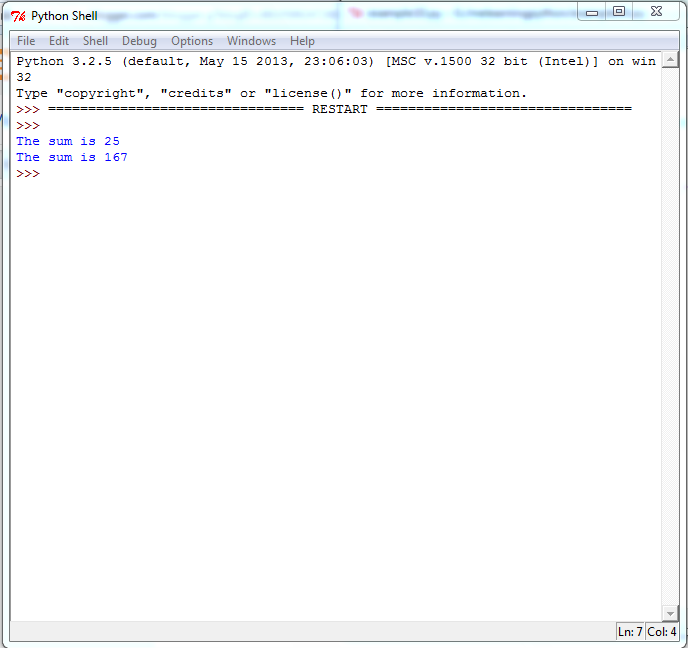Open the Help menu
This screenshot has width=688, height=648.
[302, 41]
